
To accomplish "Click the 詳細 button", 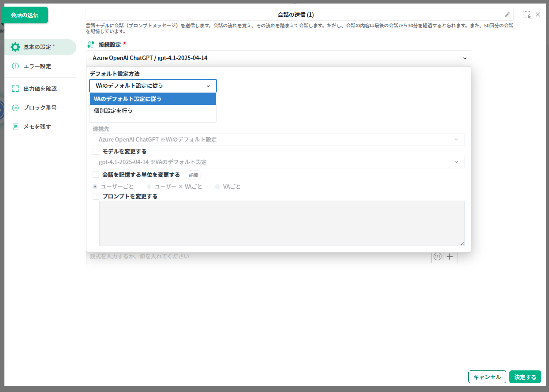I will (x=193, y=175).
